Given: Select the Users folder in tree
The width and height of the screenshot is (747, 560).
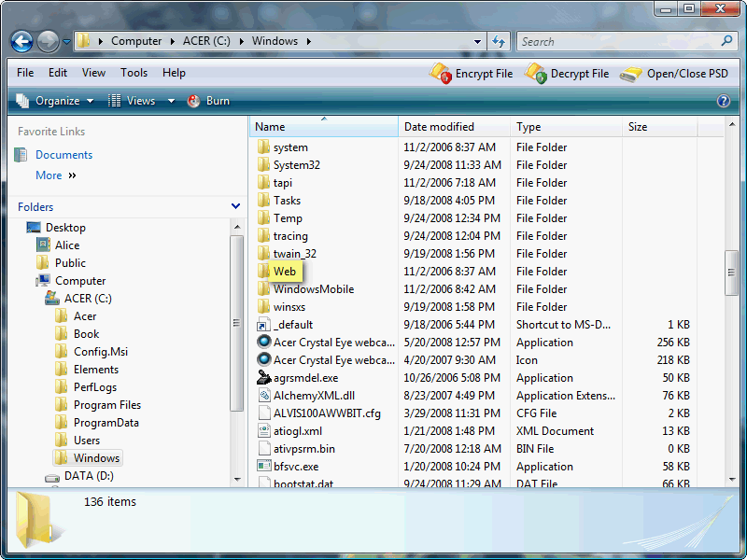Looking at the screenshot, I should 87,441.
